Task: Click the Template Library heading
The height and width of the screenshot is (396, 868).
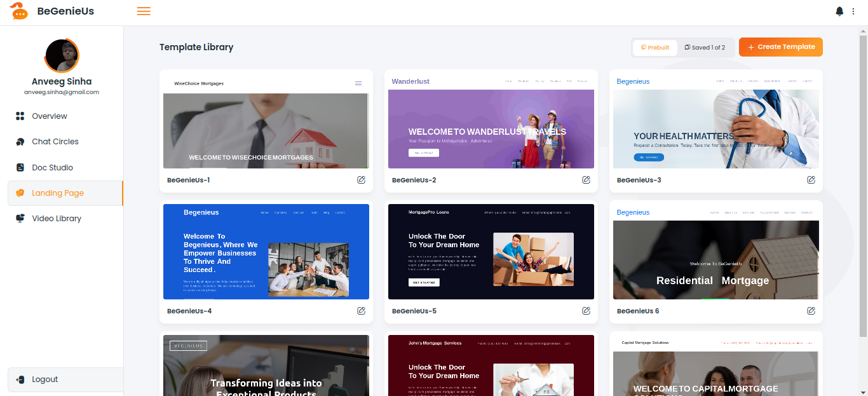Action: click(x=196, y=47)
